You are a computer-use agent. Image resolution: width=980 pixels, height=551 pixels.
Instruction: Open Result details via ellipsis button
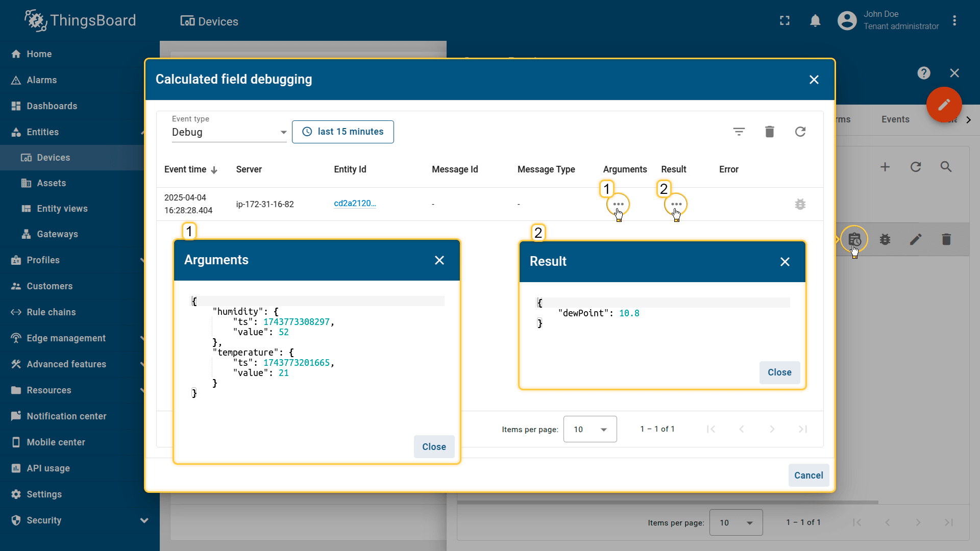[676, 204]
